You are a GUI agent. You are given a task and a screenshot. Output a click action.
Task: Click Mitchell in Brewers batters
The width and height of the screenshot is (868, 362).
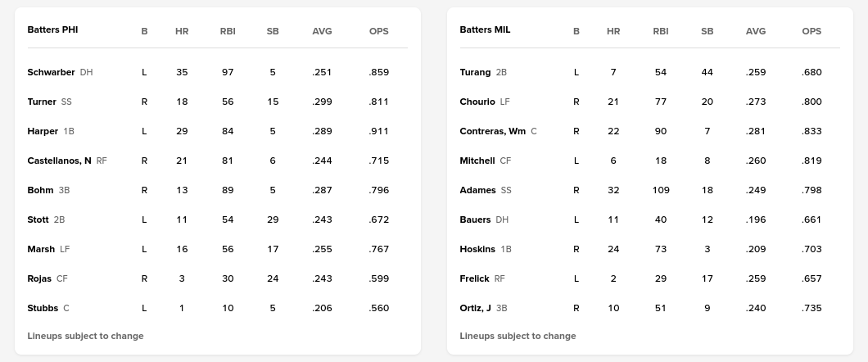click(477, 161)
